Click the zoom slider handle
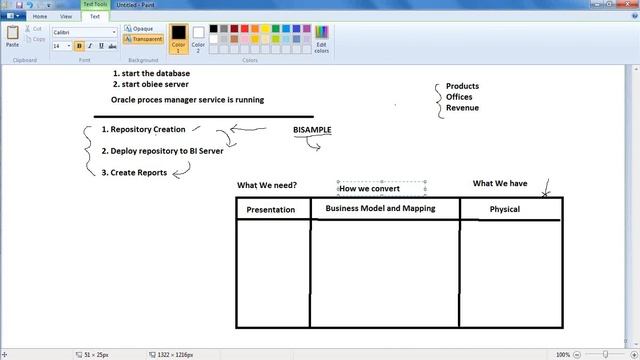This screenshot has width=640, height=360. pos(606,355)
